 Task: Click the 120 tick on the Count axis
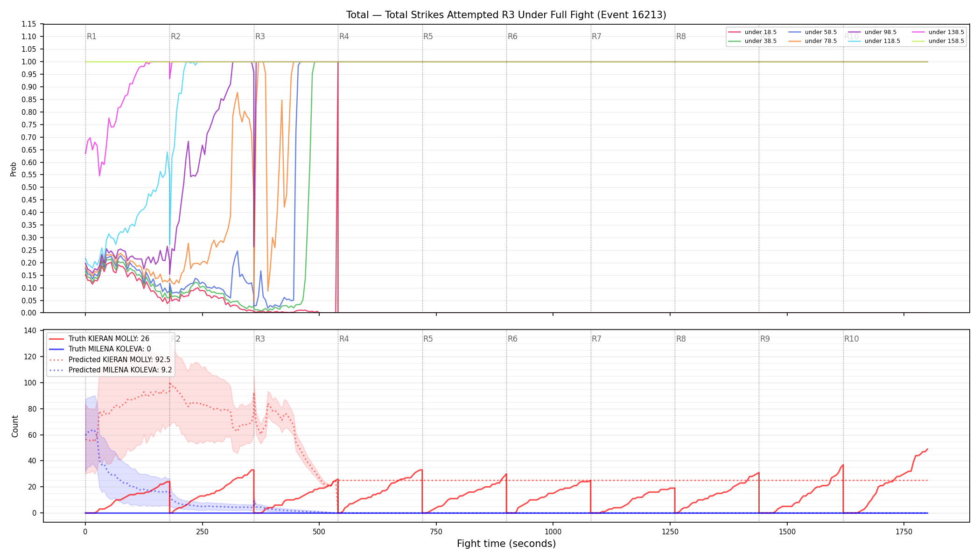30,357
